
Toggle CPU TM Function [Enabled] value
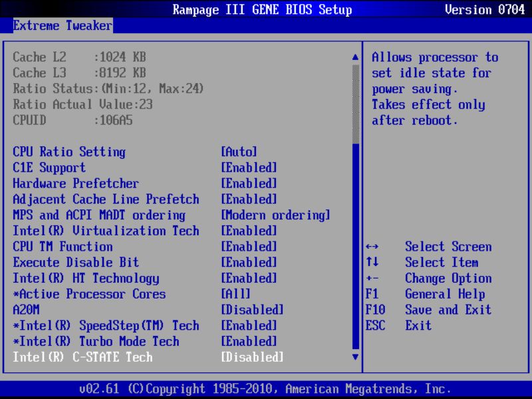(249, 247)
